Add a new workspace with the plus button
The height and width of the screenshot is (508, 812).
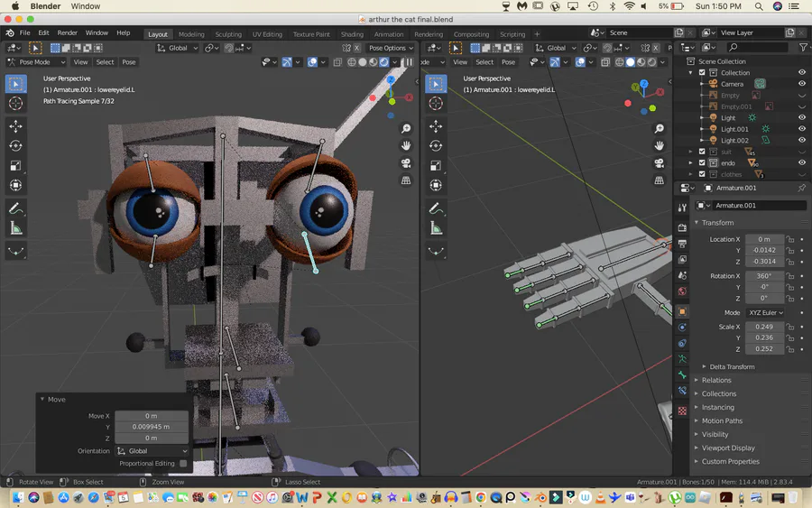click(537, 34)
